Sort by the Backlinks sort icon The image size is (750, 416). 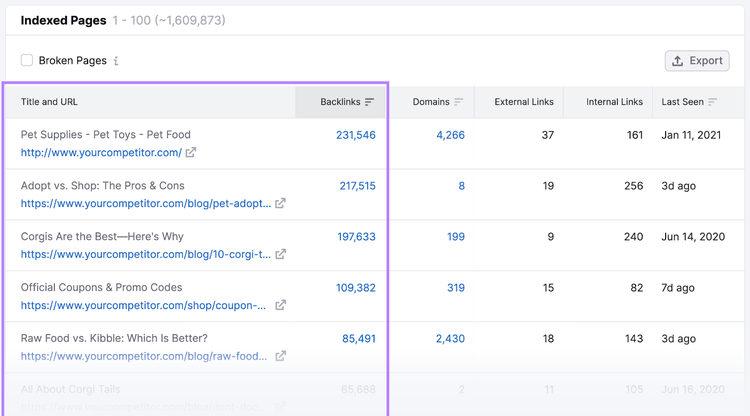pos(369,102)
